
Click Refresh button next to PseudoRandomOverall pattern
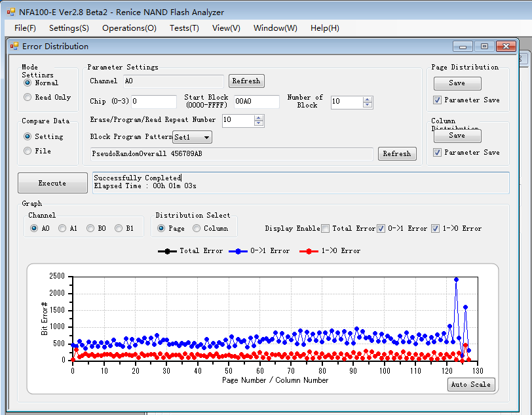[x=397, y=154]
